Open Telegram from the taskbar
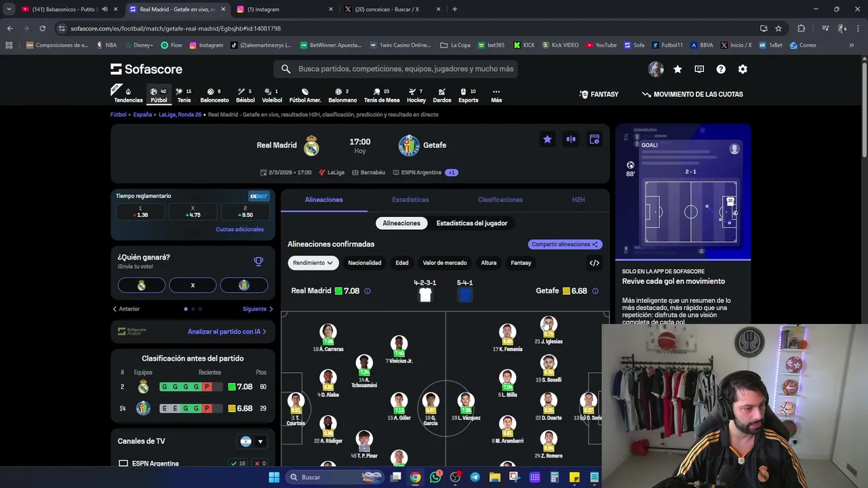The width and height of the screenshot is (868, 488). [x=475, y=477]
